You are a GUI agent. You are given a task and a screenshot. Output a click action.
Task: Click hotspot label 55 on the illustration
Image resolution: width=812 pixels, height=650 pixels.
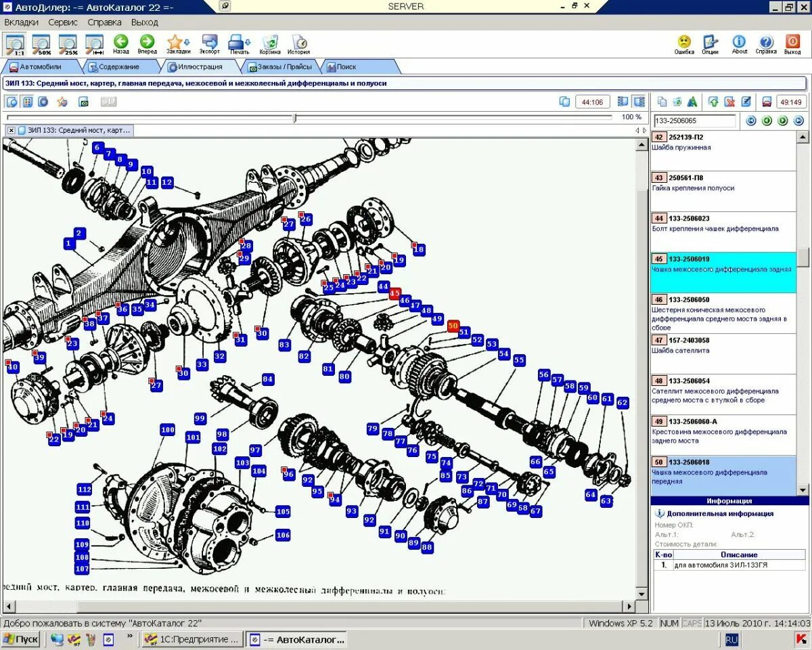pyautogui.click(x=519, y=360)
